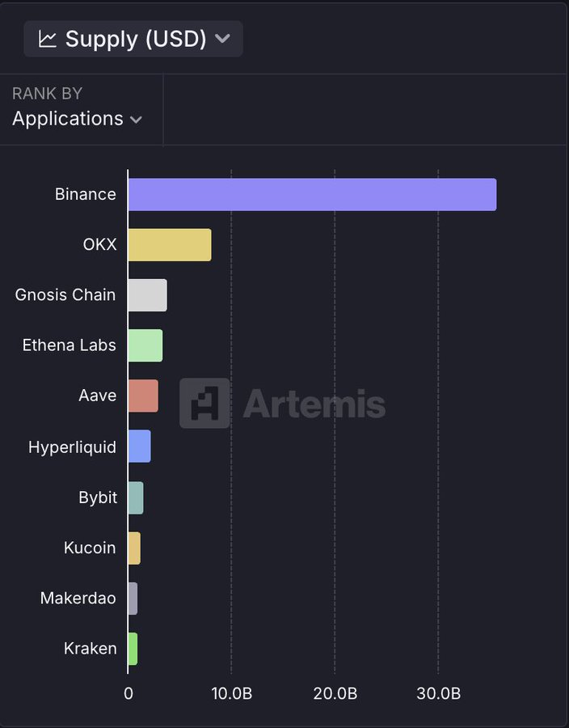Click the line chart icon beside Supply (USD)
Screen dimensions: 569x728
(48, 39)
